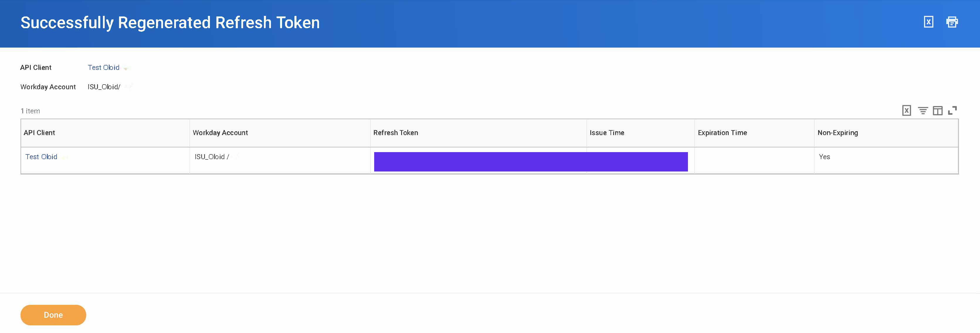Open Test Oloid link in table row
This screenshot has width=980, height=333.
(x=41, y=157)
